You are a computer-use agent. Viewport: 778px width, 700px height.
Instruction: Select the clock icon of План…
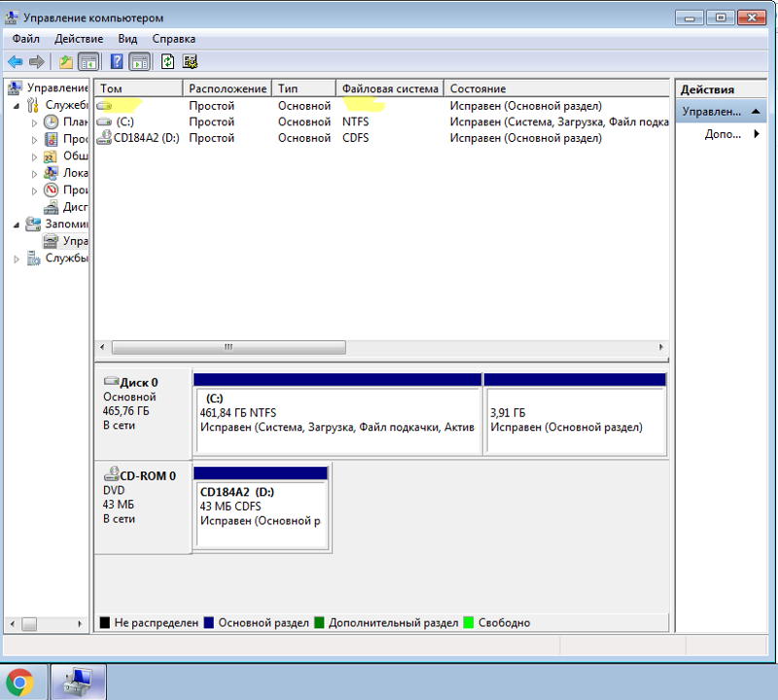51,122
